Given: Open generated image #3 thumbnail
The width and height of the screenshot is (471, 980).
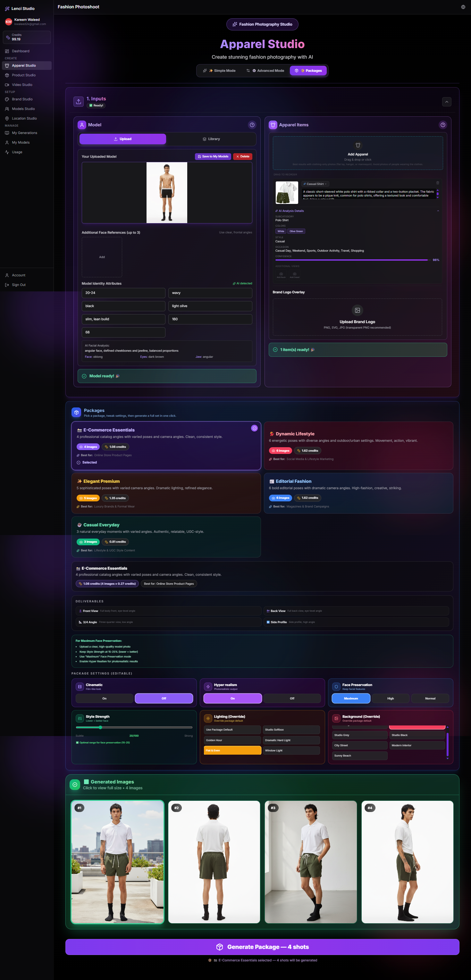Looking at the screenshot, I should pyautogui.click(x=310, y=862).
